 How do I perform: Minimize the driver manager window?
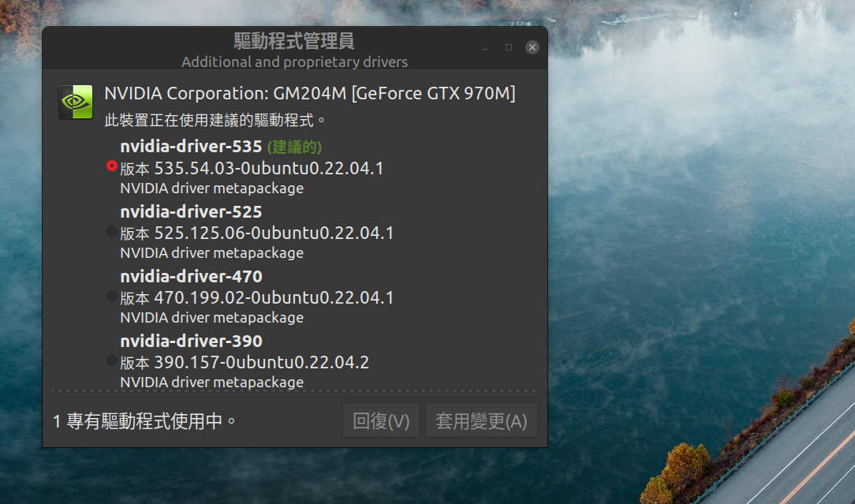pos(485,47)
